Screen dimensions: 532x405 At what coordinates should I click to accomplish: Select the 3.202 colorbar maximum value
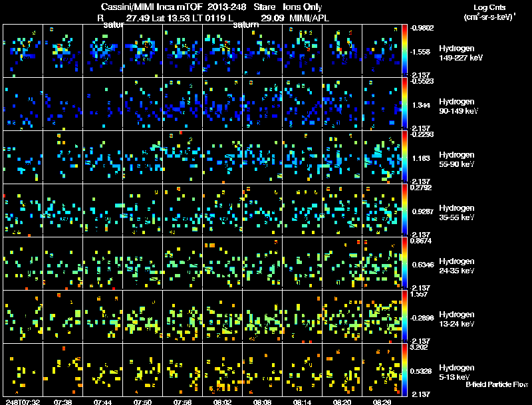[420, 347]
